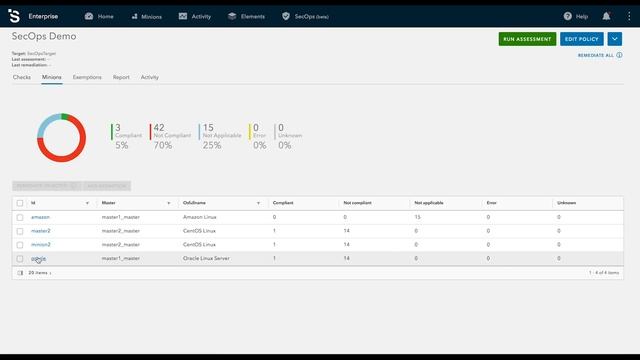640x360 pixels.
Task: Click the Minions nav icon
Action: 134,16
